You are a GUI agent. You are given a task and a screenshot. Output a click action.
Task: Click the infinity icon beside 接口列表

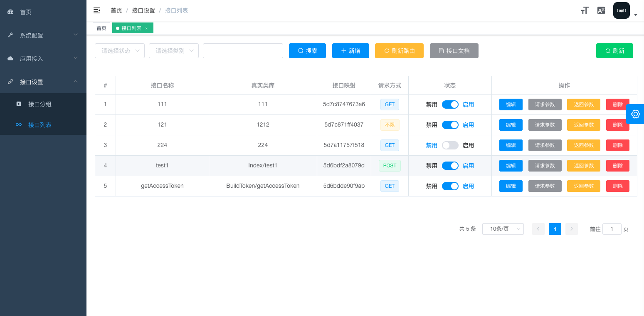(19, 124)
